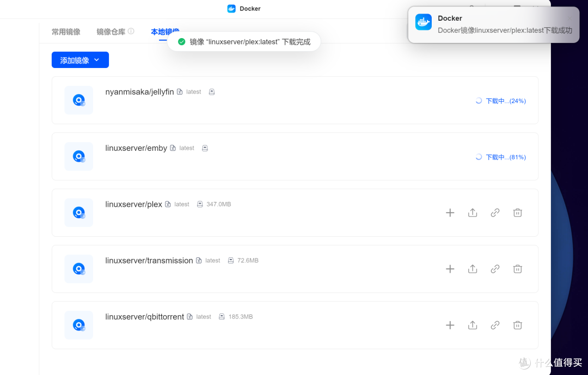Click document icon beside linuxserver/plex name

click(x=168, y=205)
